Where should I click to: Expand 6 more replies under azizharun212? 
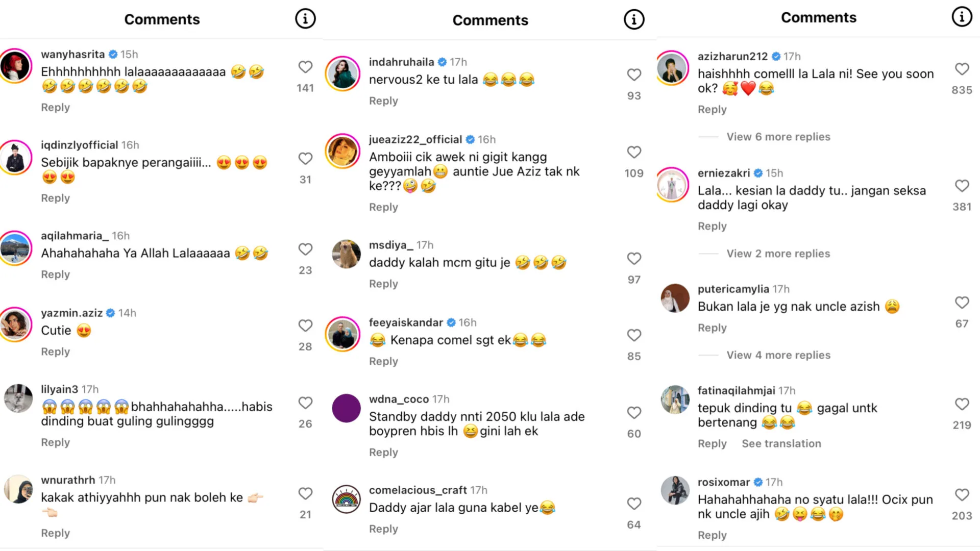pyautogui.click(x=778, y=137)
